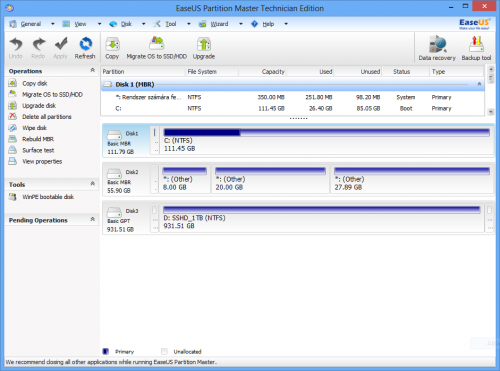Select D: SSHD_1TB (NTFS) partition
Screen dimensions: 500x371
pos(322,218)
